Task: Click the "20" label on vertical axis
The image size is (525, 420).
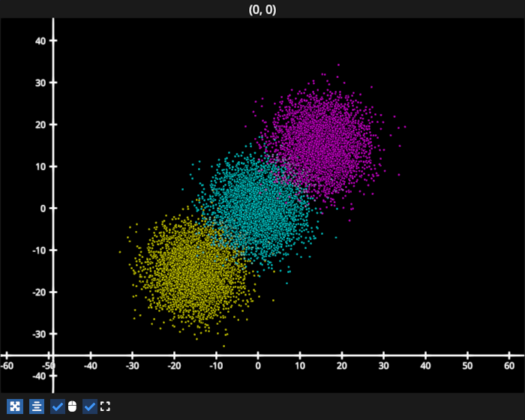Action: (x=40, y=125)
